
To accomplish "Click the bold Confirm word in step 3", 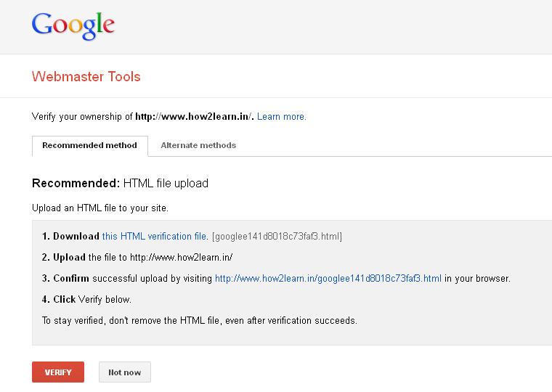I will [x=71, y=278].
